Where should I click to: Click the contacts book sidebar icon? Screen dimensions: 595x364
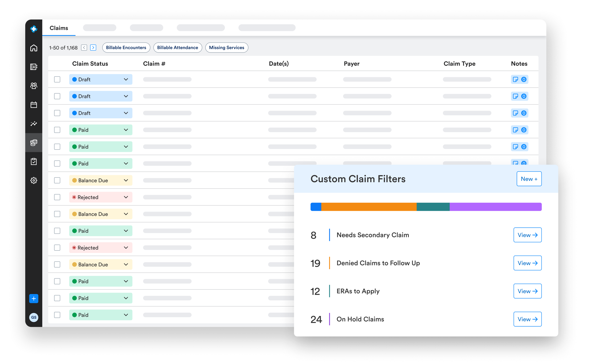pos(34,67)
